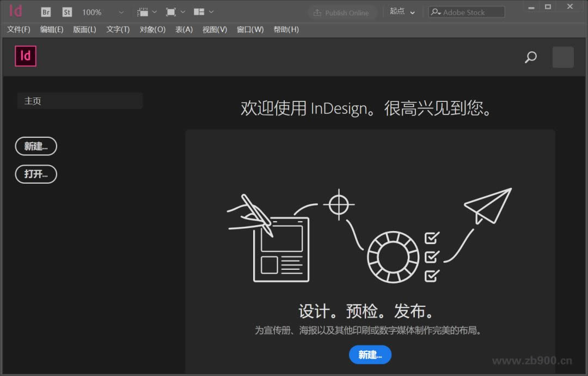Screen dimensions: 588x376
Task: Open the 起点 workspace switcher dropdown
Action: point(402,12)
